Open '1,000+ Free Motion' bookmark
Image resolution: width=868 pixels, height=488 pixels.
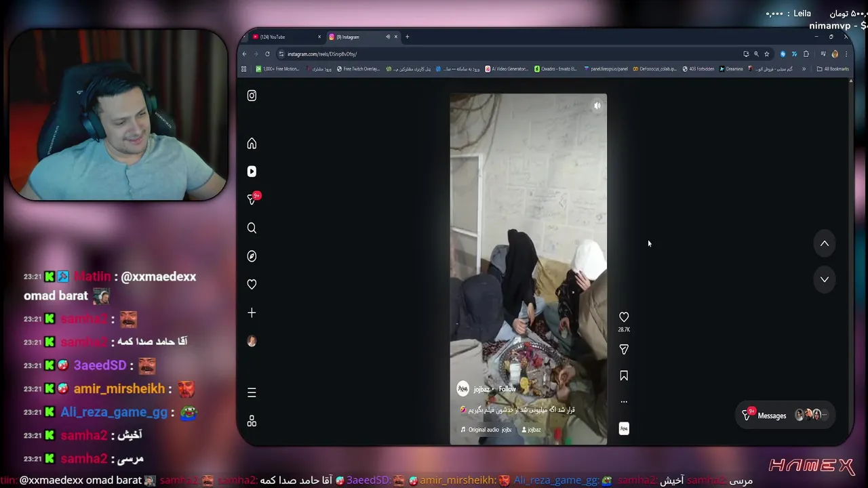click(x=278, y=68)
